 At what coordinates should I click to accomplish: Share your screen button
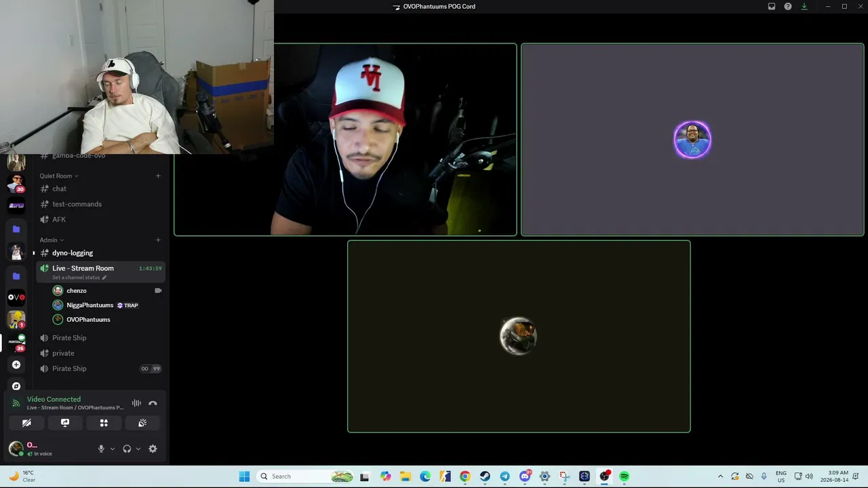(65, 423)
